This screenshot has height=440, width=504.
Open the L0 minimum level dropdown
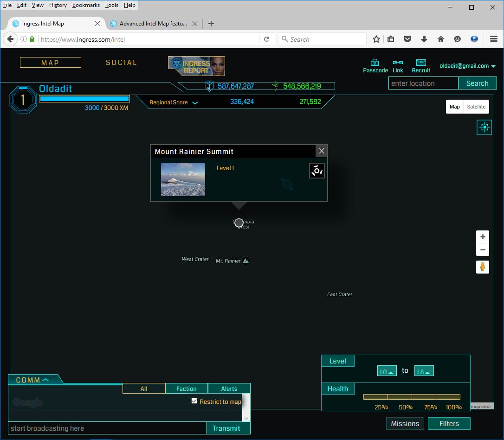coord(387,371)
